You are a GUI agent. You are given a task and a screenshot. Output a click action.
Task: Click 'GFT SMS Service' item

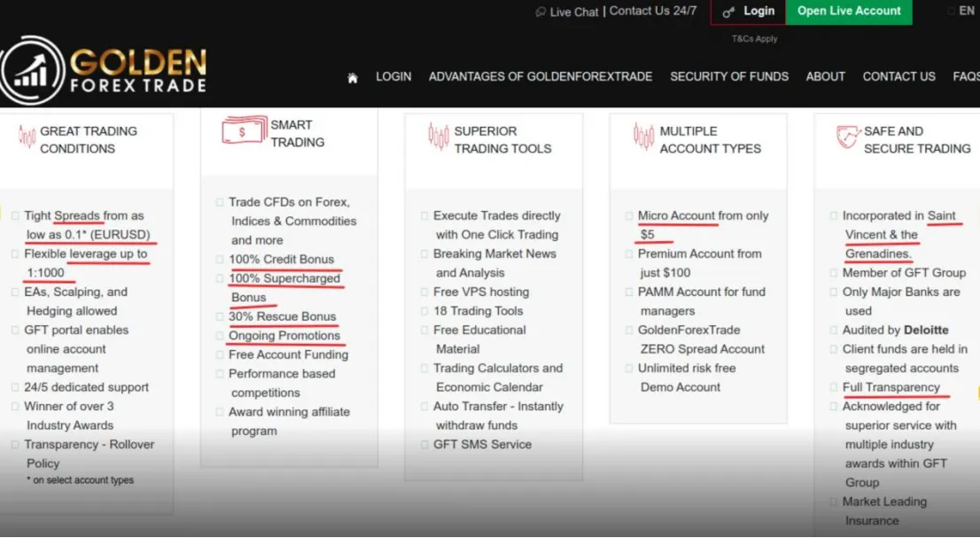click(483, 445)
